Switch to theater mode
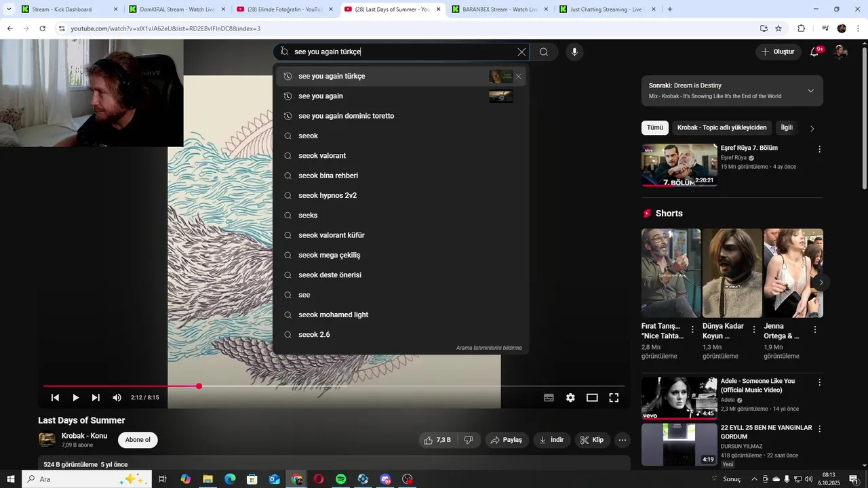This screenshot has height=488, width=868. click(x=592, y=398)
